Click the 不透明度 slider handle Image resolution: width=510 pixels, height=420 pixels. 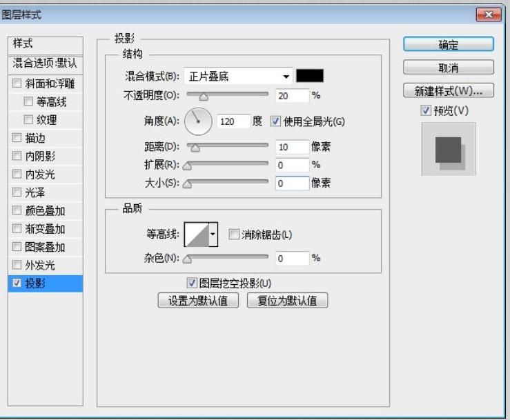click(203, 97)
